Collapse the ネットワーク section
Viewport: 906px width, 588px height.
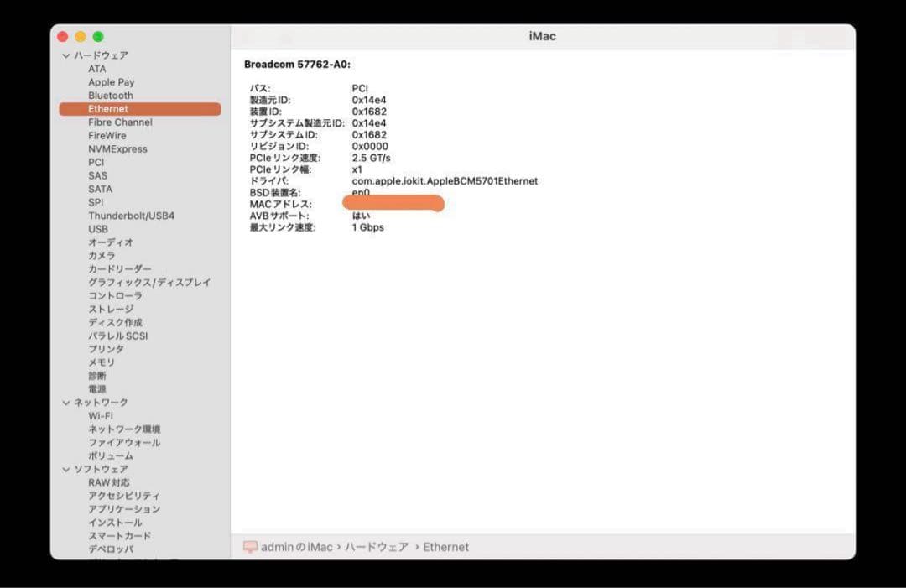tap(65, 402)
